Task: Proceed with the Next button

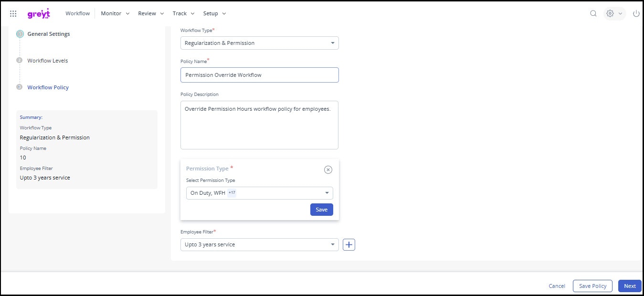Action: click(630, 286)
